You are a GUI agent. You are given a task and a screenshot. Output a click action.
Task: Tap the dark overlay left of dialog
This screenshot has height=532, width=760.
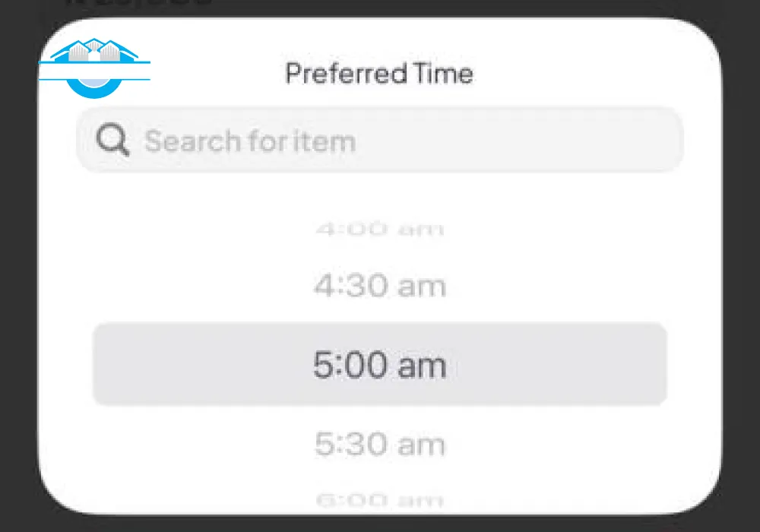click(x=18, y=266)
